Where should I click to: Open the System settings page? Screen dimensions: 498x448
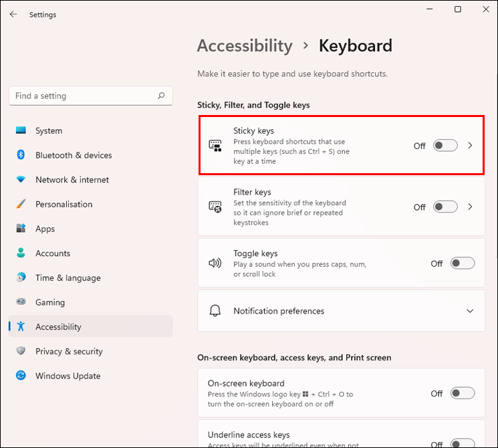[x=49, y=131]
